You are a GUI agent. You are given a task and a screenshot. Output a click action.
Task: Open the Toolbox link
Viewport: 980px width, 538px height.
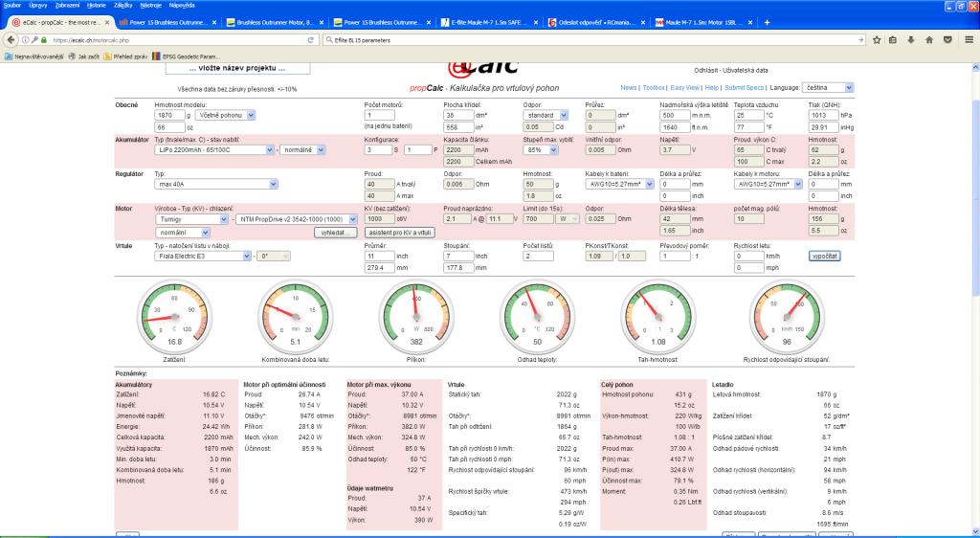pos(654,87)
